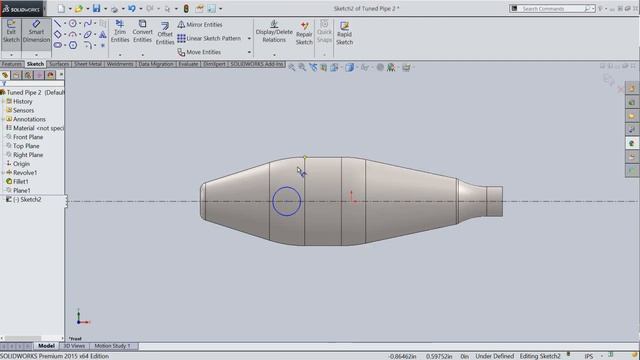The image size is (640, 360).
Task: Open the DisplayManager tab
Action: point(51,75)
